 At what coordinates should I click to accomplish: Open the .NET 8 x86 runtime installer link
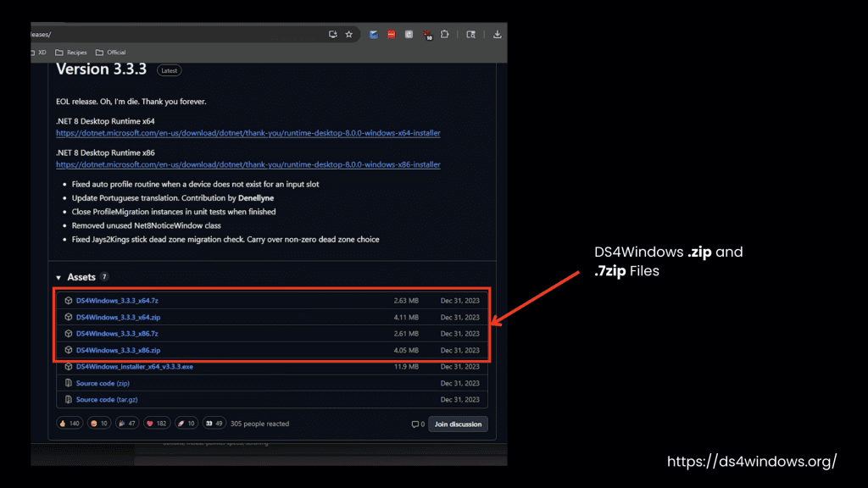pyautogui.click(x=248, y=165)
